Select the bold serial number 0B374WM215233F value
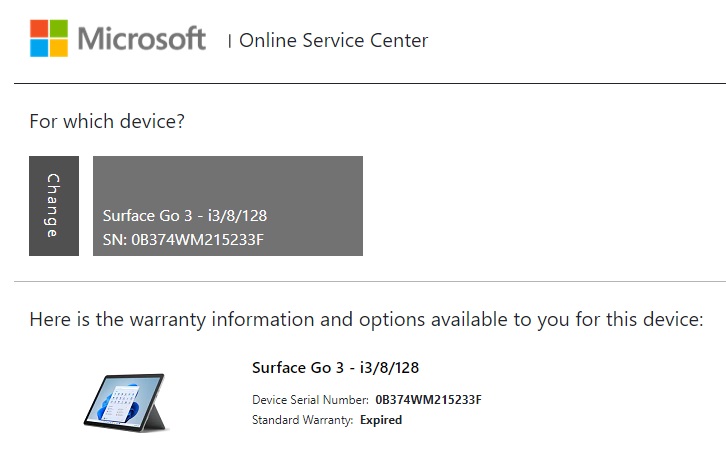Screen dimensions: 726x465 pyautogui.click(x=428, y=400)
